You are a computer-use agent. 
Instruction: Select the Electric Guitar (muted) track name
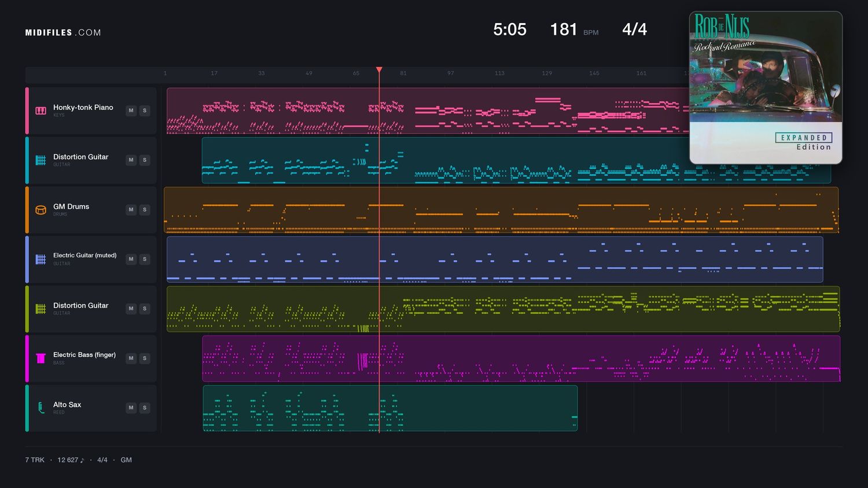tap(85, 255)
